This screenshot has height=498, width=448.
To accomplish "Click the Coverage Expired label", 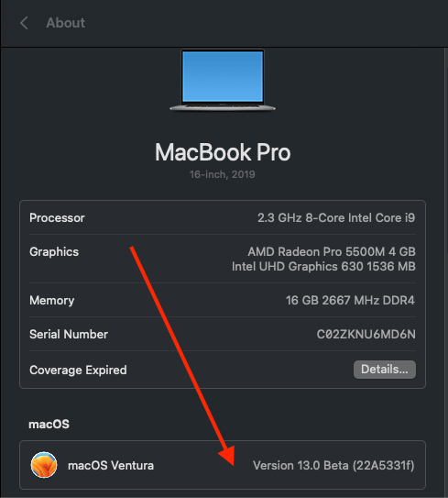I will coord(78,370).
